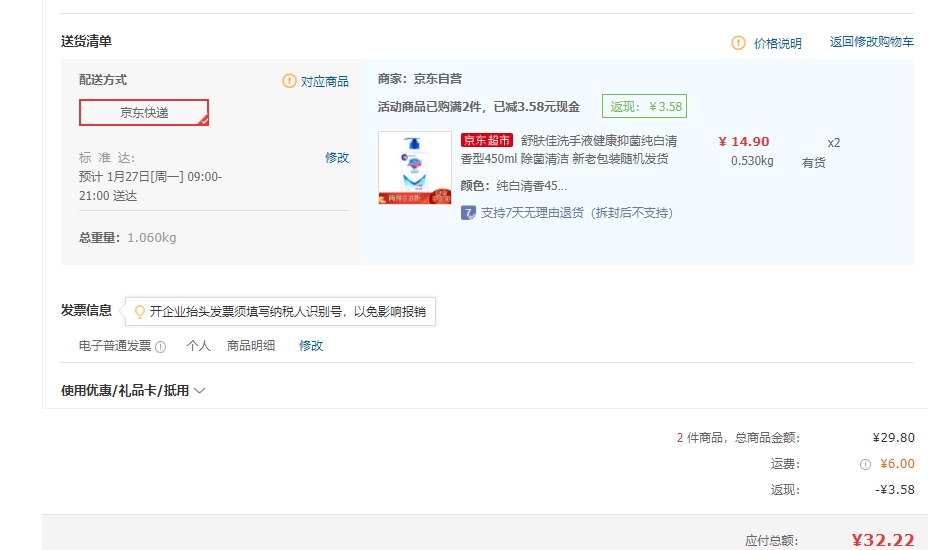
Task: Click the 返现 ¥3.58 green tag
Action: pyautogui.click(x=645, y=107)
